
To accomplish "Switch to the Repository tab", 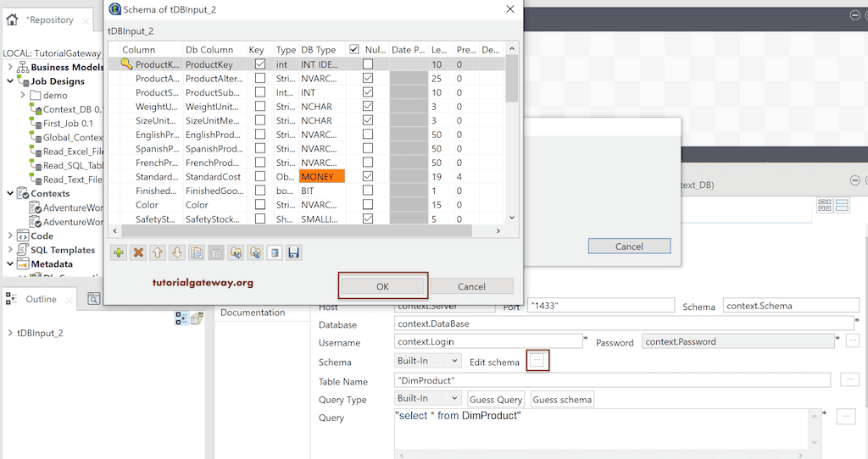I will 49,20.
